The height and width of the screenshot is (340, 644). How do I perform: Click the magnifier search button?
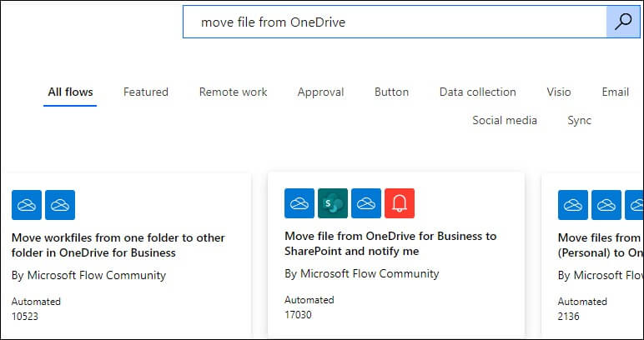tap(623, 22)
